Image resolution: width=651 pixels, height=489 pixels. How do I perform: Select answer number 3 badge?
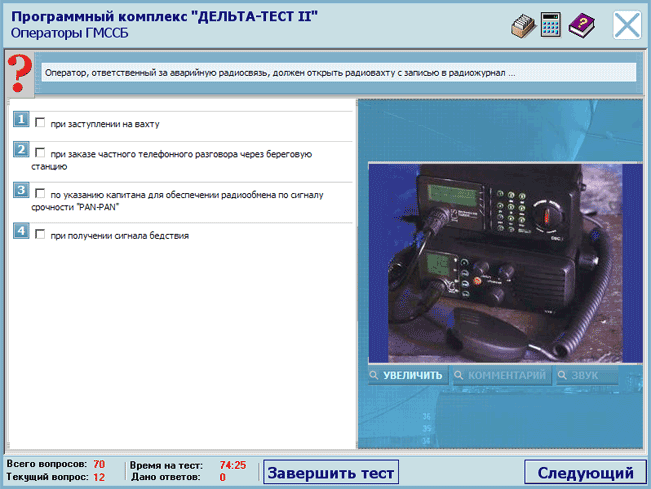point(21,190)
